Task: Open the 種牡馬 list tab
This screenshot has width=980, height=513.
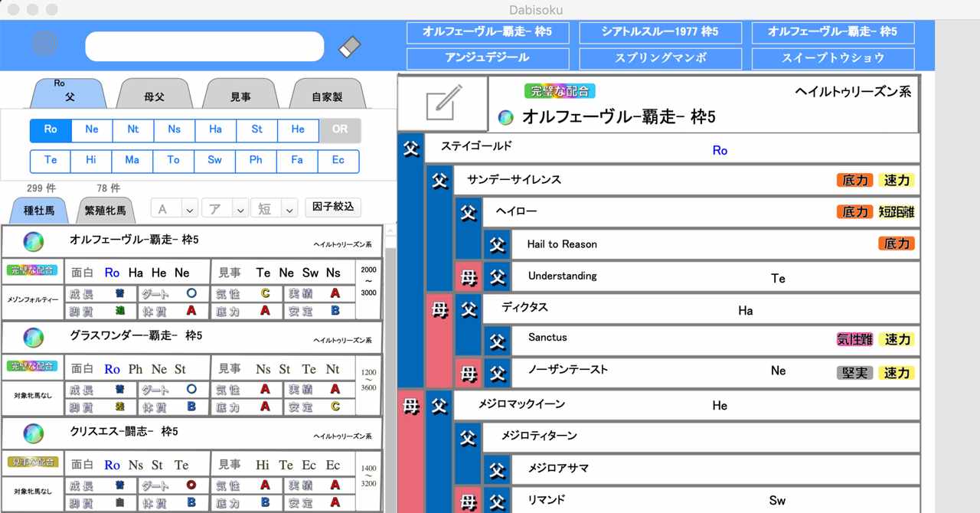Action: (39, 210)
